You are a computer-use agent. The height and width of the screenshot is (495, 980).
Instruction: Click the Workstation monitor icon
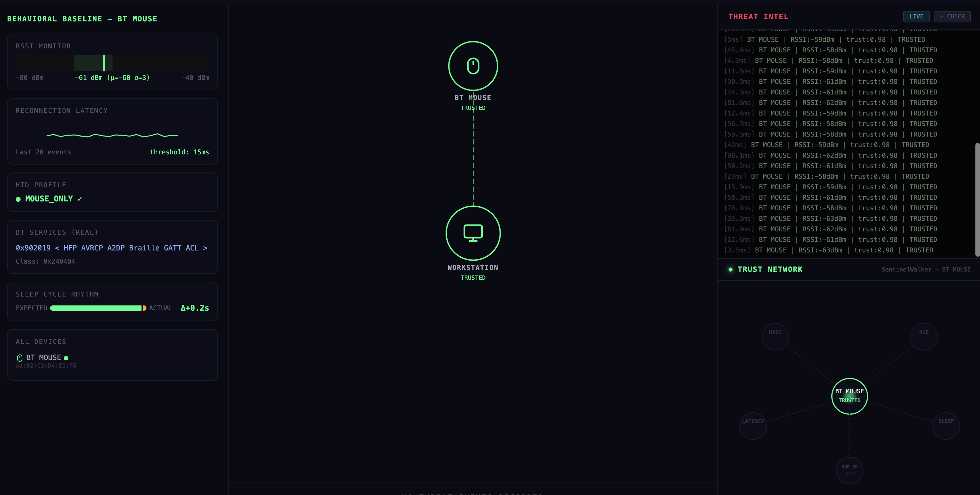[x=473, y=233]
